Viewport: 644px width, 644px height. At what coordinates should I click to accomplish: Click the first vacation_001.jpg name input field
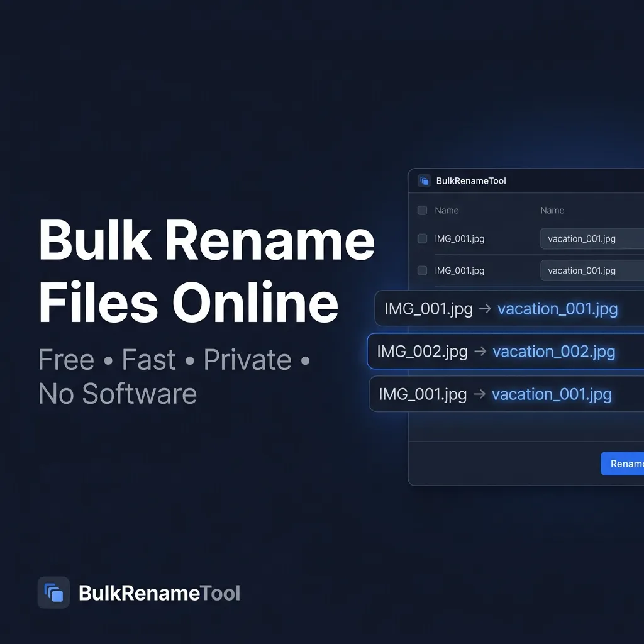[x=592, y=238]
